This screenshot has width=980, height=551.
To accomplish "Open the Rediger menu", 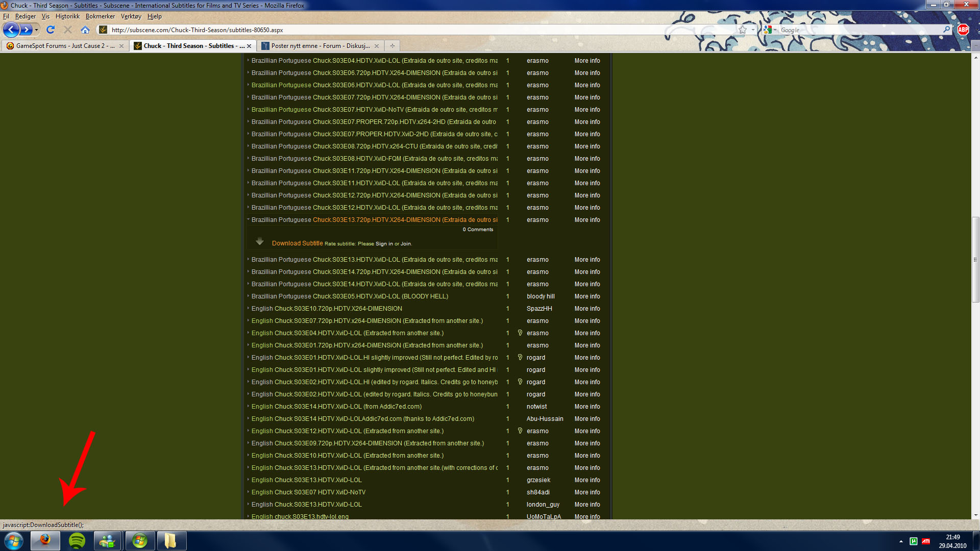I will point(26,16).
